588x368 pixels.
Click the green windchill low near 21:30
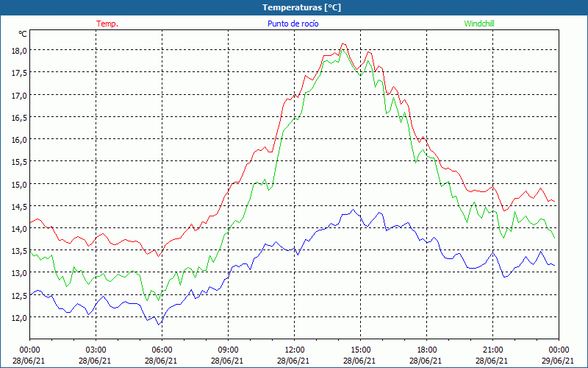[503, 238]
